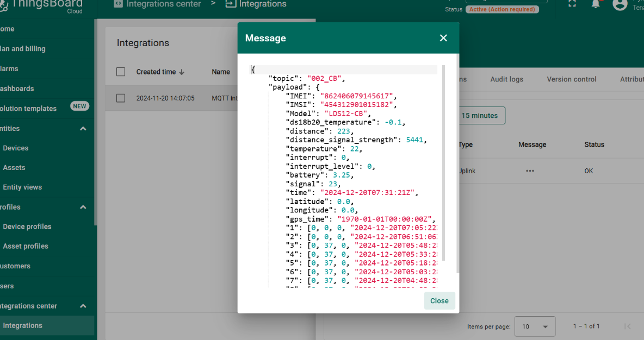Click the Status column header in events table
The image size is (644, 340).
click(x=594, y=144)
